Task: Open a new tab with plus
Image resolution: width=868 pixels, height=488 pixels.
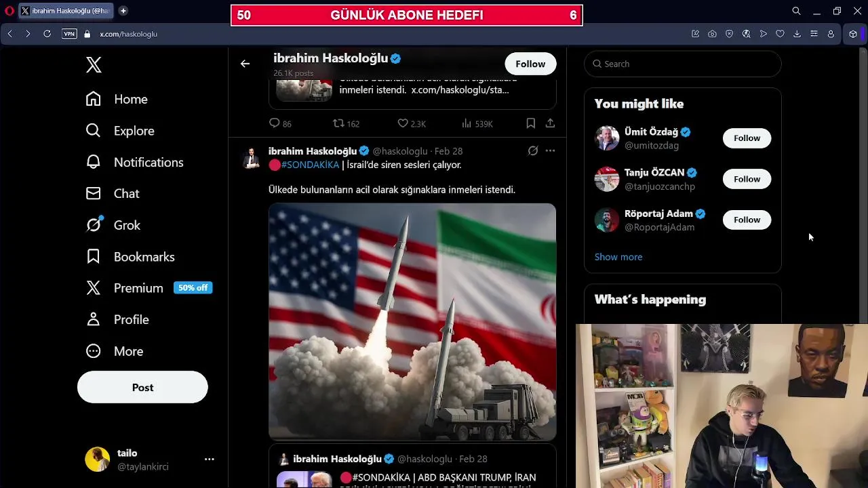Action: coord(123,11)
